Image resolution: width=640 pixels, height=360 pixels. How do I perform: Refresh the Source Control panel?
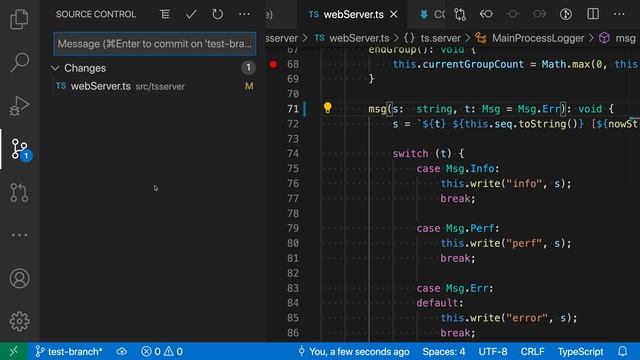[218, 14]
